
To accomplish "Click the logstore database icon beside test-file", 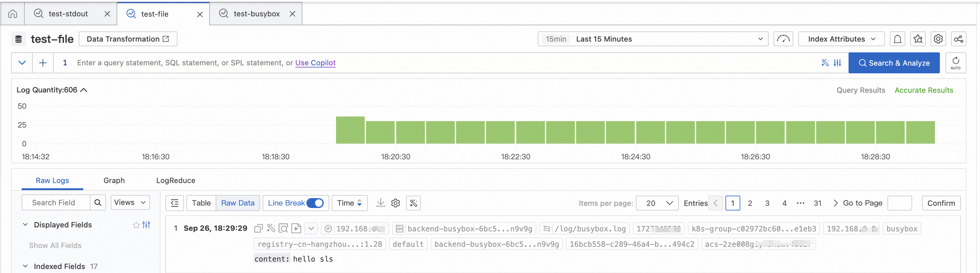I will 18,39.
